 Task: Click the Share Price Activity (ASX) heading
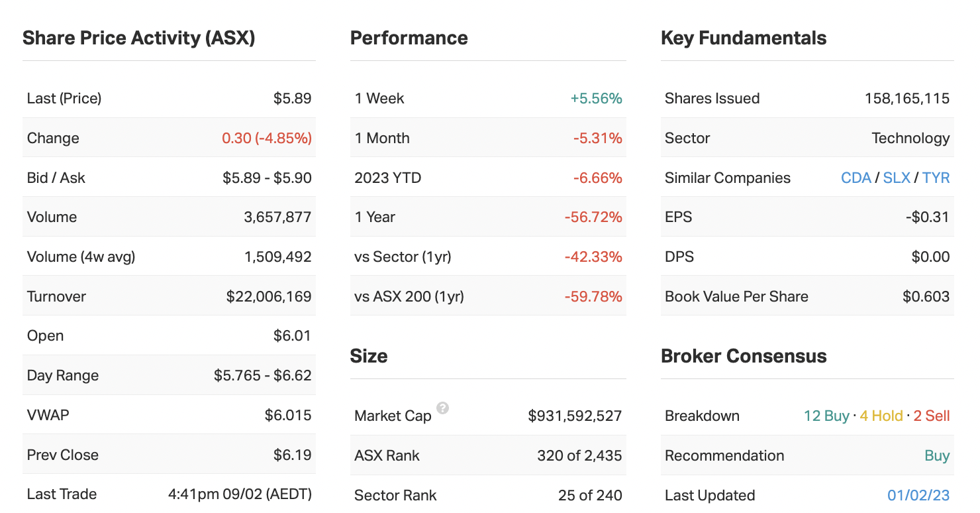[x=139, y=38]
